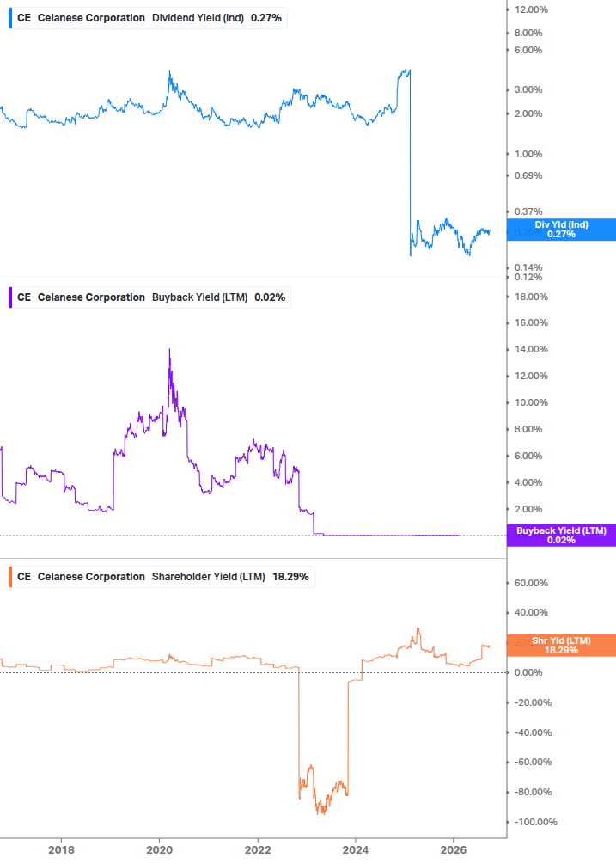Click the -20.00% tick on the shareholder yield axis

point(533,702)
